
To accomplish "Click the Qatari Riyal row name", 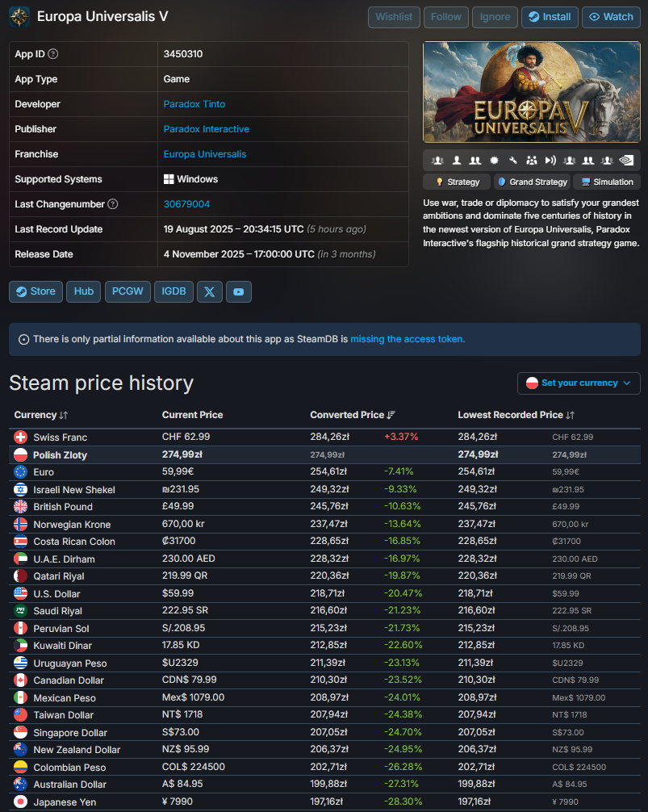I will [58, 576].
